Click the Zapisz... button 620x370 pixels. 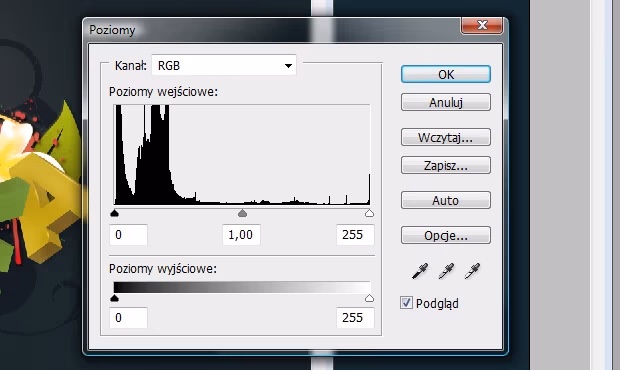click(446, 165)
